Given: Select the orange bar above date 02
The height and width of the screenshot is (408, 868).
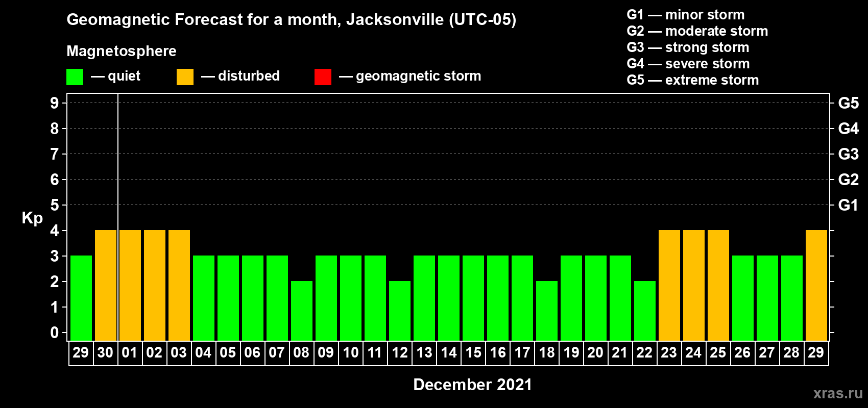Looking at the screenshot, I should (155, 286).
